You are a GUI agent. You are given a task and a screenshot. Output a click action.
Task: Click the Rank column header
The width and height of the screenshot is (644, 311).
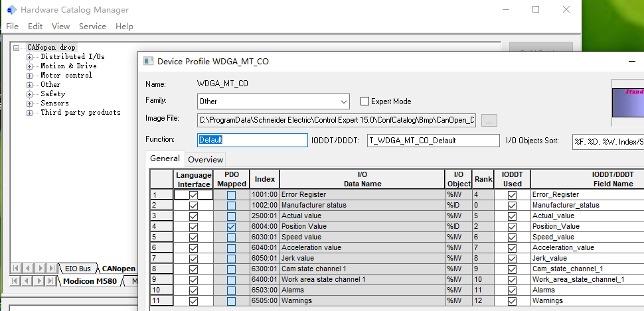pyautogui.click(x=483, y=179)
